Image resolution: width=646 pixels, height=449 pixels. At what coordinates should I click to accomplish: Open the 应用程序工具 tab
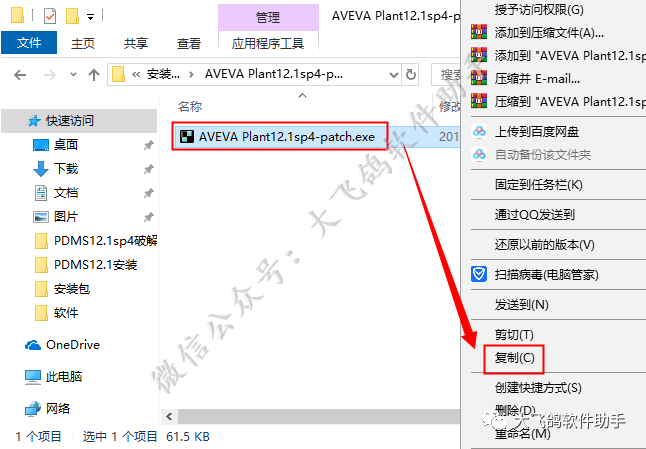click(268, 43)
